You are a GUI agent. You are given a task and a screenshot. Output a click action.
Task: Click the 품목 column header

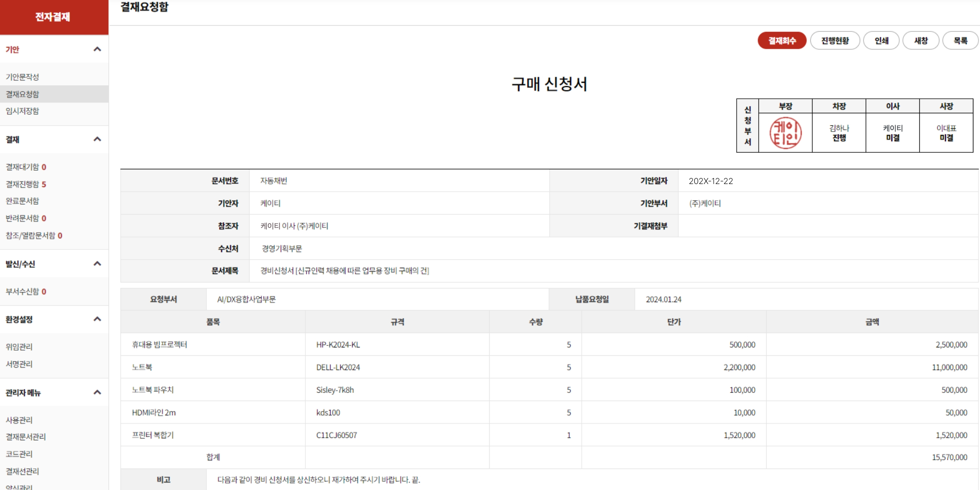point(213,322)
